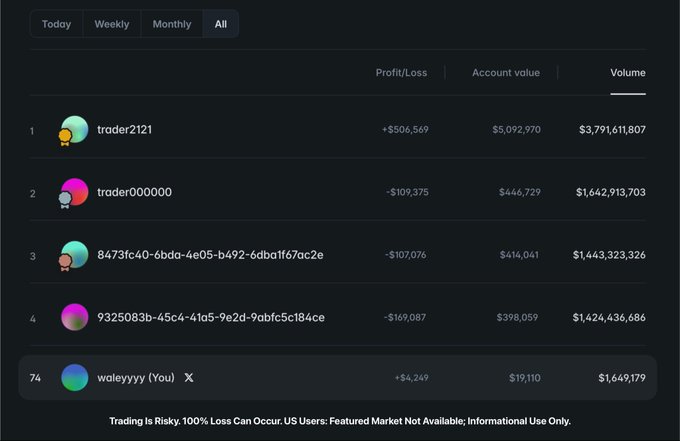This screenshot has width=680, height=441.
Task: Click the -$107,076 loss value
Action: 405,255
